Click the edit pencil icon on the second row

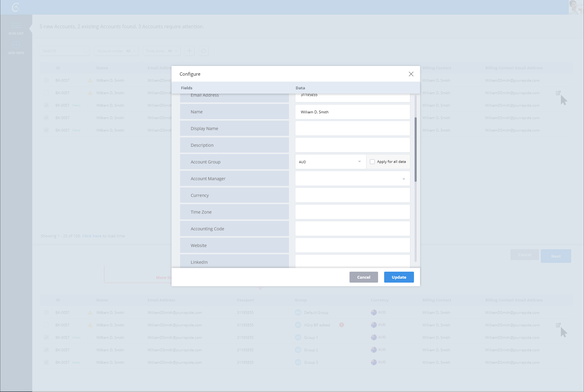click(558, 93)
